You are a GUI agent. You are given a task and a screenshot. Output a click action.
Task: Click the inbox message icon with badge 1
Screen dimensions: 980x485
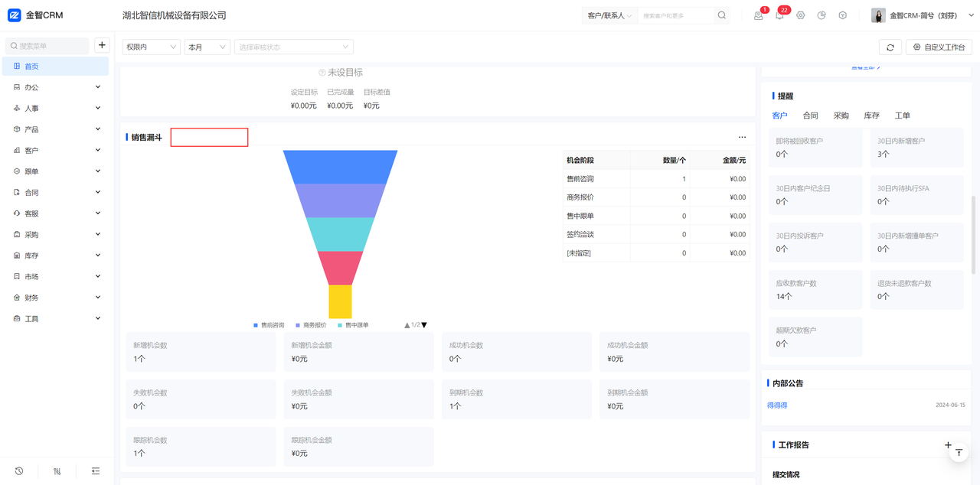click(758, 15)
